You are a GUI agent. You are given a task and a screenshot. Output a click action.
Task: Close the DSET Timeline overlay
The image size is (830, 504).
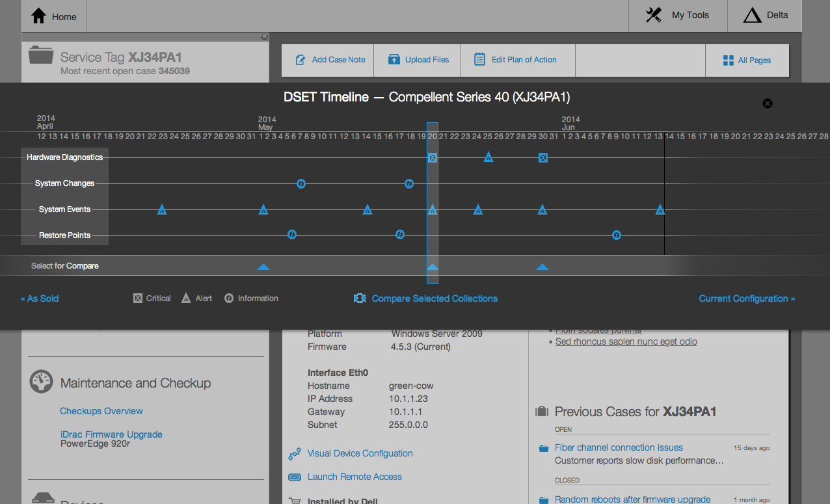768,103
